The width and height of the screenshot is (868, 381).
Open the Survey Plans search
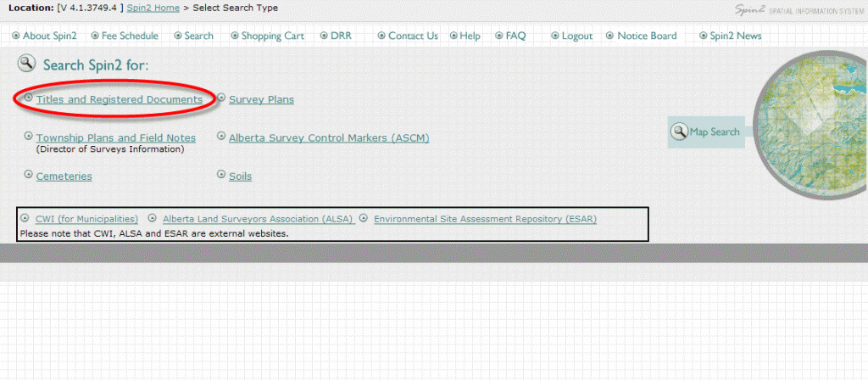261,99
